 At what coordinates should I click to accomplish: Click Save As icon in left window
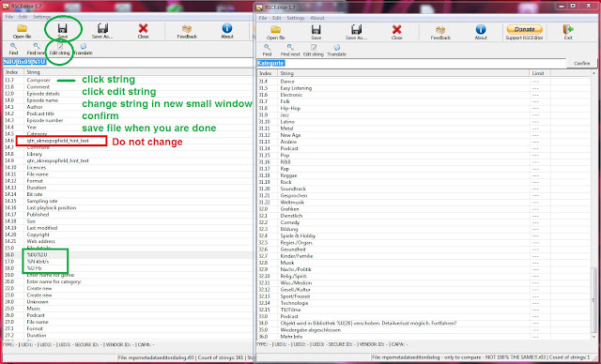tap(102, 31)
